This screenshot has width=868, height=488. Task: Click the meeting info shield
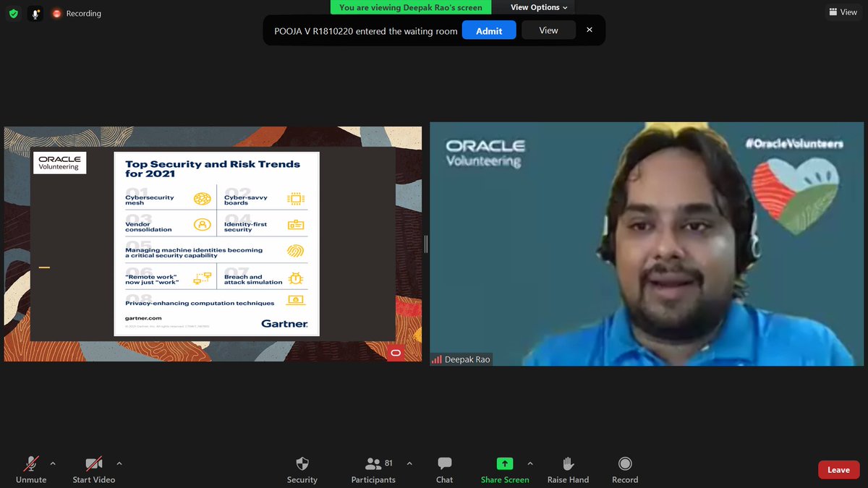pyautogui.click(x=14, y=12)
